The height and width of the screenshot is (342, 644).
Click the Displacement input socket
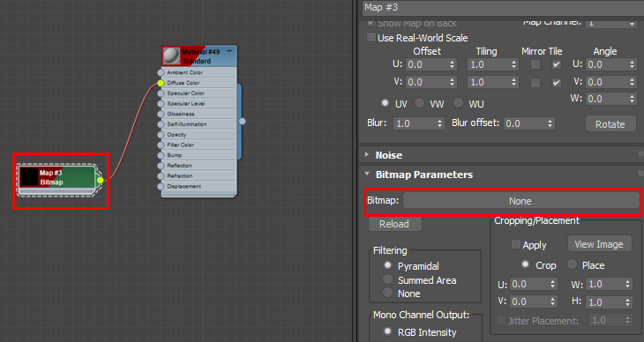point(161,186)
